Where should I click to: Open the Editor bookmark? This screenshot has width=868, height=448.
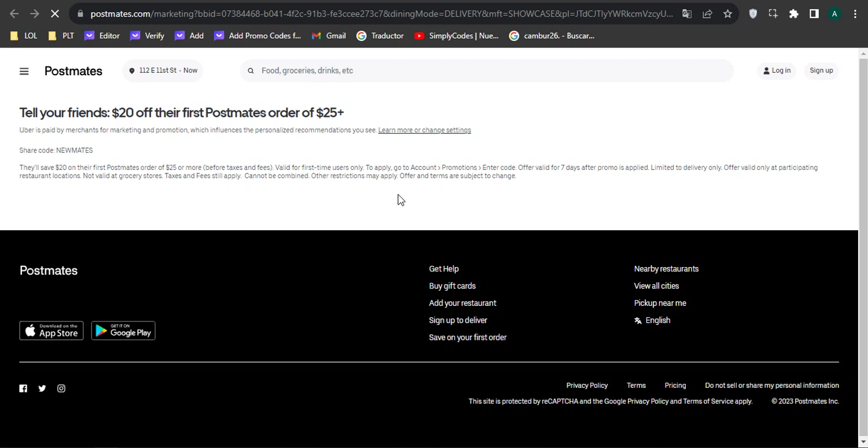[102, 36]
